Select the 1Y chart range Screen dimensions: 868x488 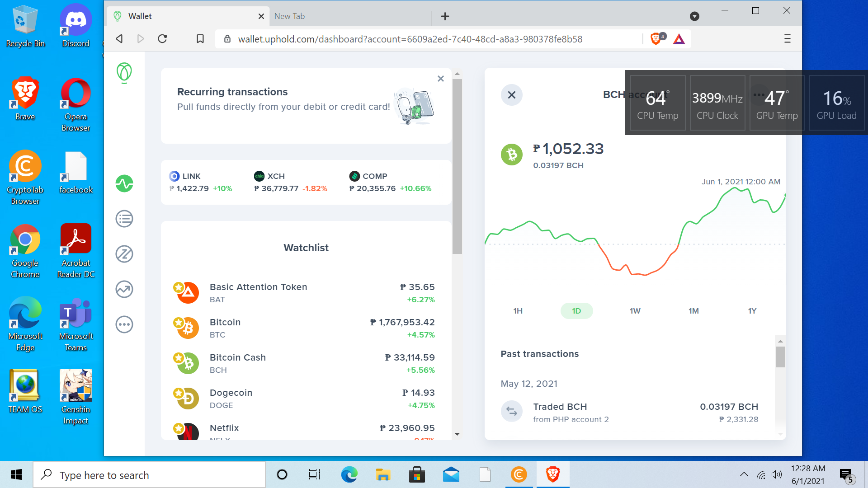pos(752,311)
